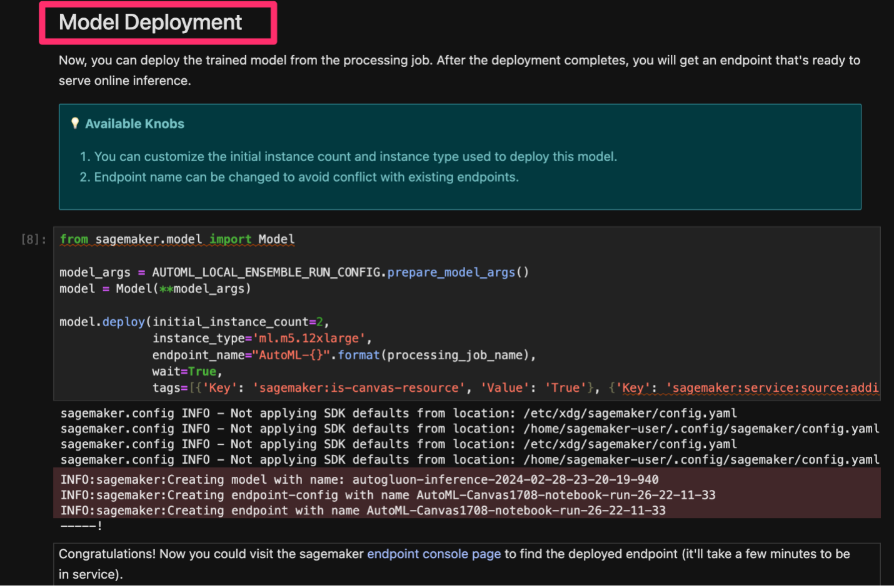Image resolution: width=894 pixels, height=588 pixels.
Task: Click the wait=True code line
Action: (x=187, y=371)
